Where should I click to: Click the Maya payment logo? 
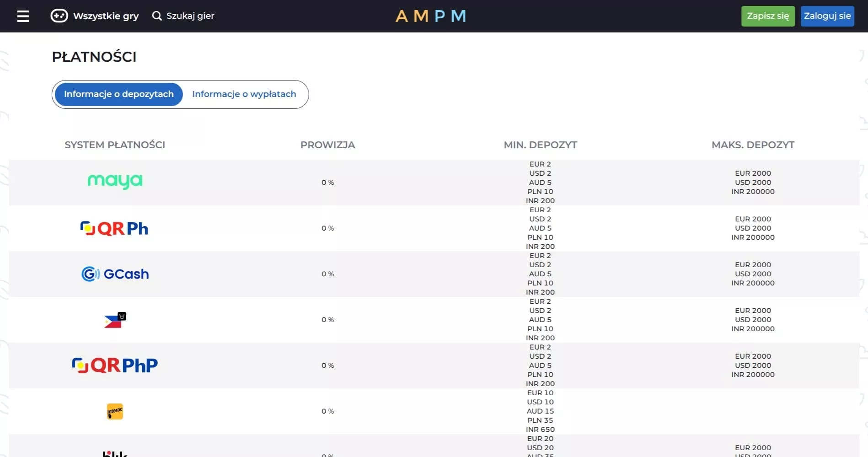pyautogui.click(x=115, y=182)
